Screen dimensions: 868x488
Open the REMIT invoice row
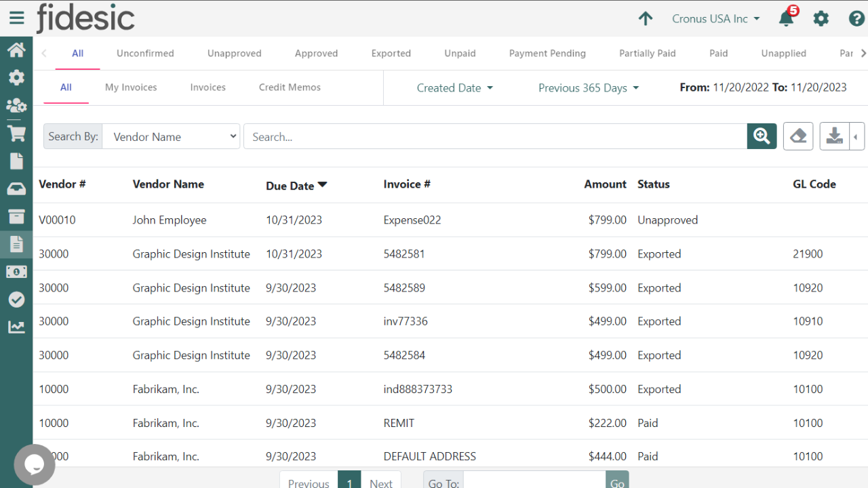[x=450, y=423]
